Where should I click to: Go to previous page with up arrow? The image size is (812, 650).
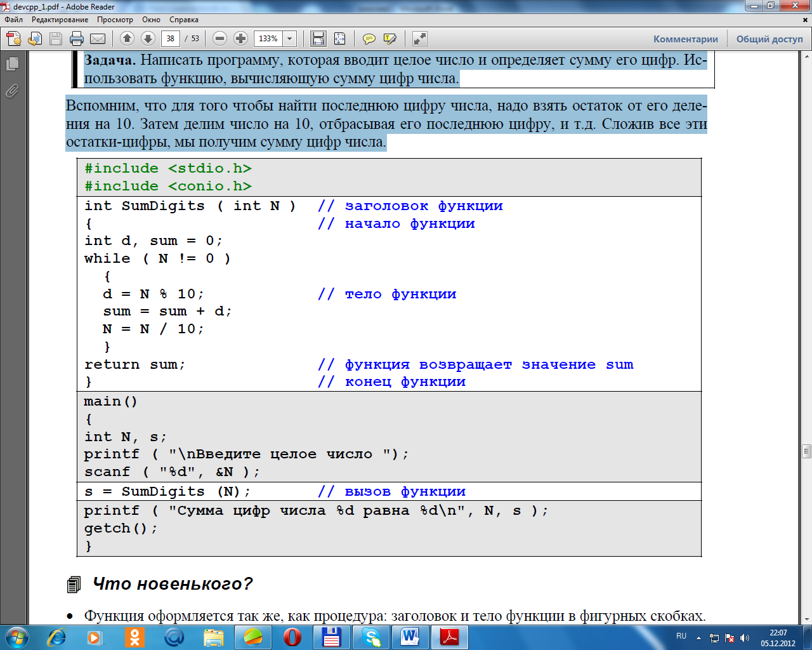coord(127,39)
